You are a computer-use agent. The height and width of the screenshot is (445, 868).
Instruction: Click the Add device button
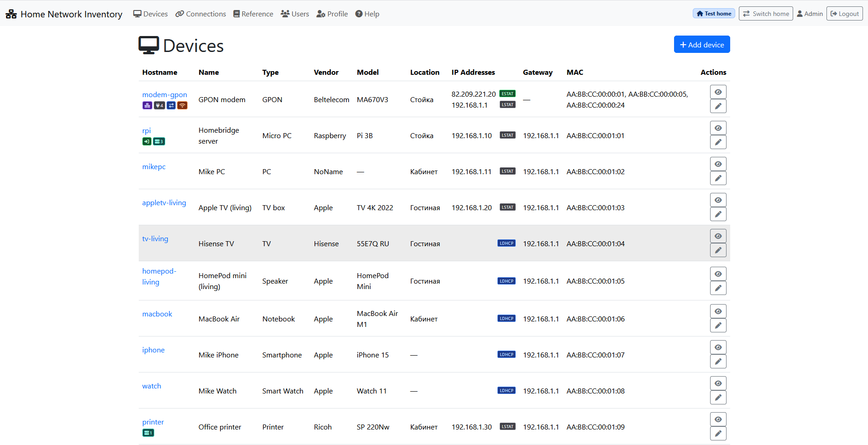(702, 45)
